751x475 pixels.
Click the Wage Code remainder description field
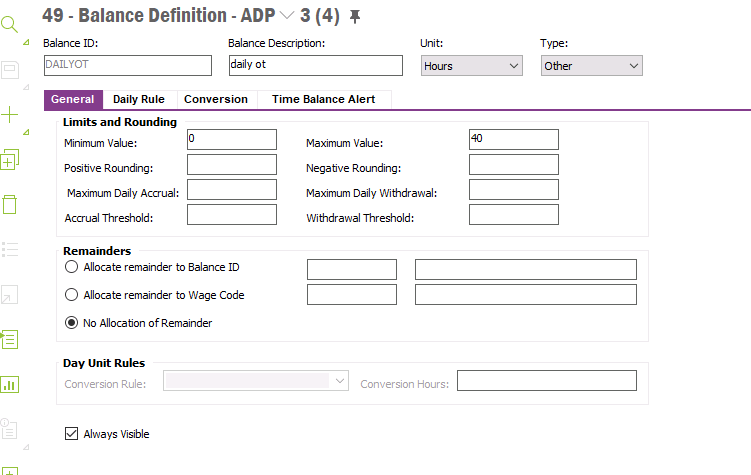point(526,294)
